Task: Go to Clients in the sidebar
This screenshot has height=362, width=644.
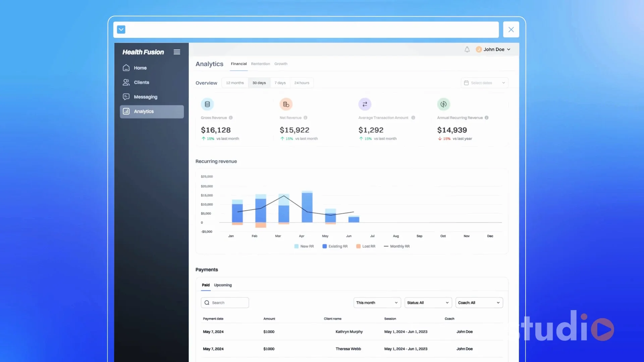Action: [x=141, y=82]
